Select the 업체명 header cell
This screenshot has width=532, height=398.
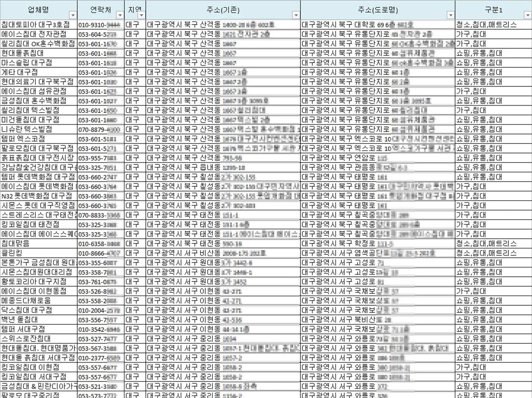tap(39, 10)
